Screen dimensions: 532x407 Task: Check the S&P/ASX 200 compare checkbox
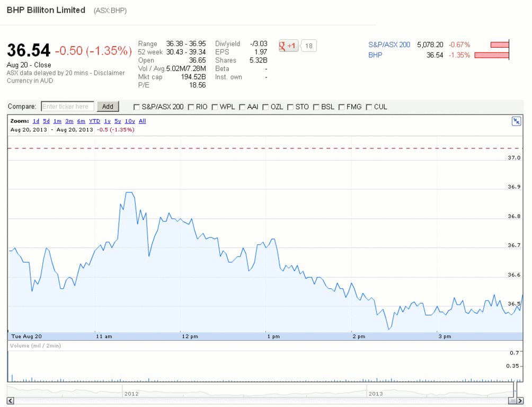pos(137,107)
